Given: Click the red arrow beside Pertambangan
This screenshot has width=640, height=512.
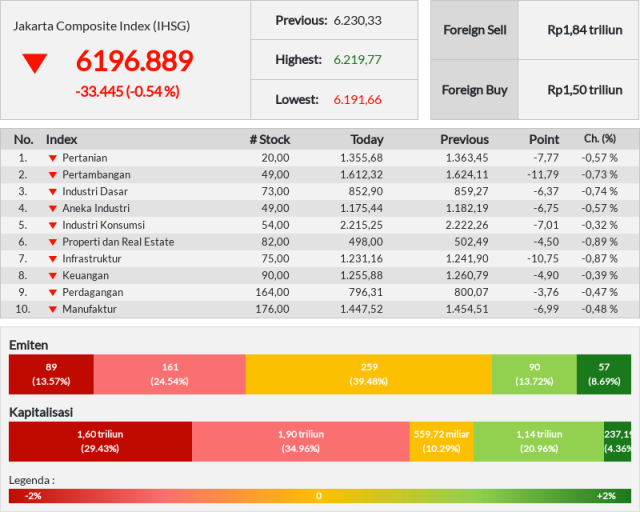Looking at the screenshot, I should [x=53, y=175].
